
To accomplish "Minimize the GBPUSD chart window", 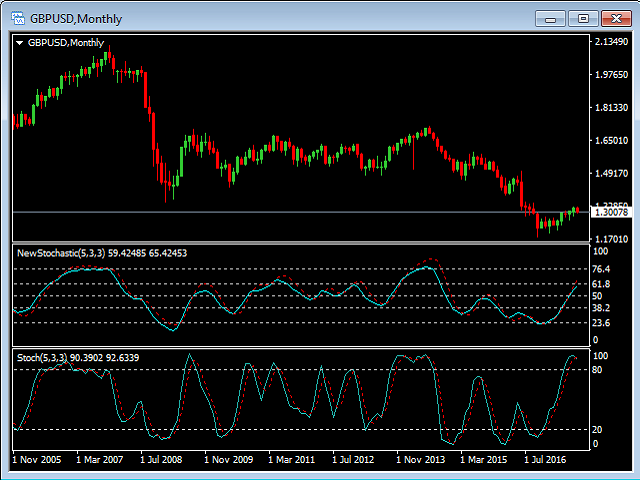I will (551, 18).
